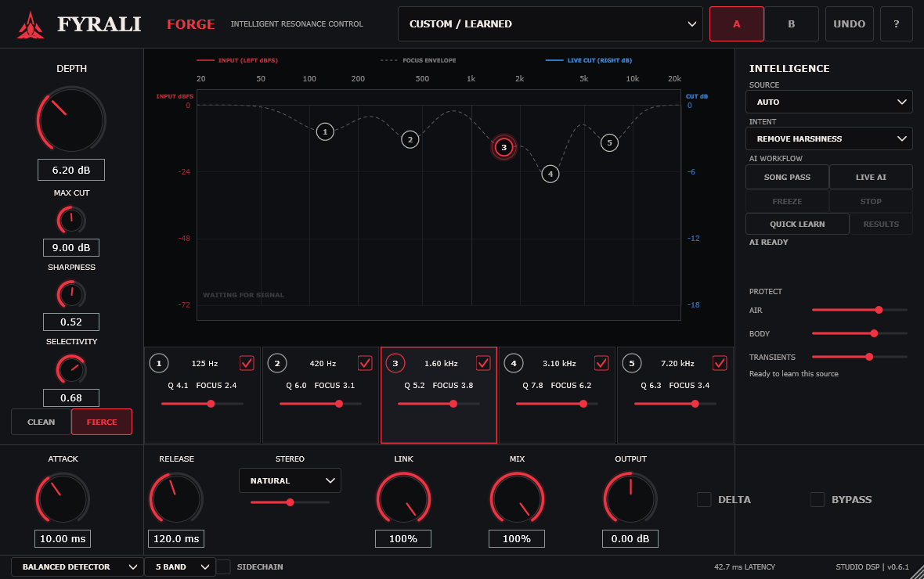Adjust the 3.10 kHz band slider
Image resolution: width=924 pixels, height=579 pixels.
coord(557,404)
